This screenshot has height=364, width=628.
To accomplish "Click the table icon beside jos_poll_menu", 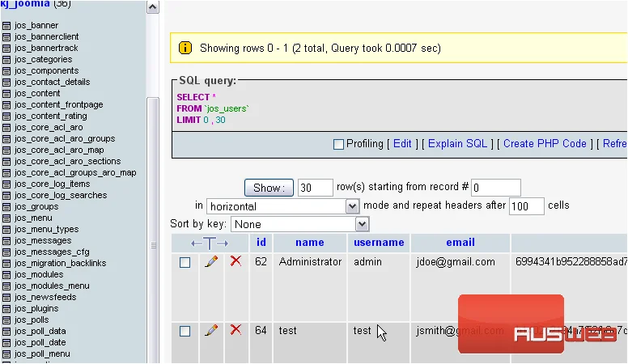I will coord(6,354).
